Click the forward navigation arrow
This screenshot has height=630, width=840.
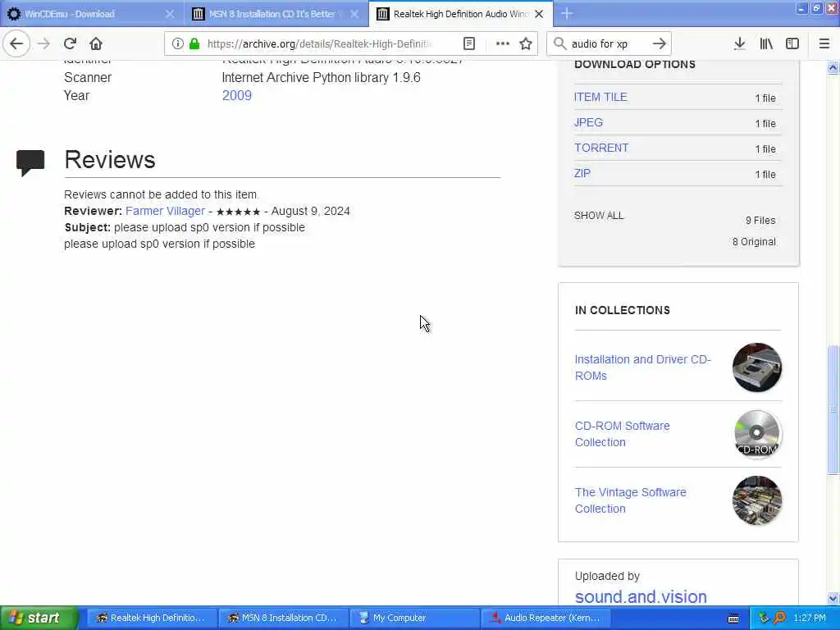pos(43,43)
